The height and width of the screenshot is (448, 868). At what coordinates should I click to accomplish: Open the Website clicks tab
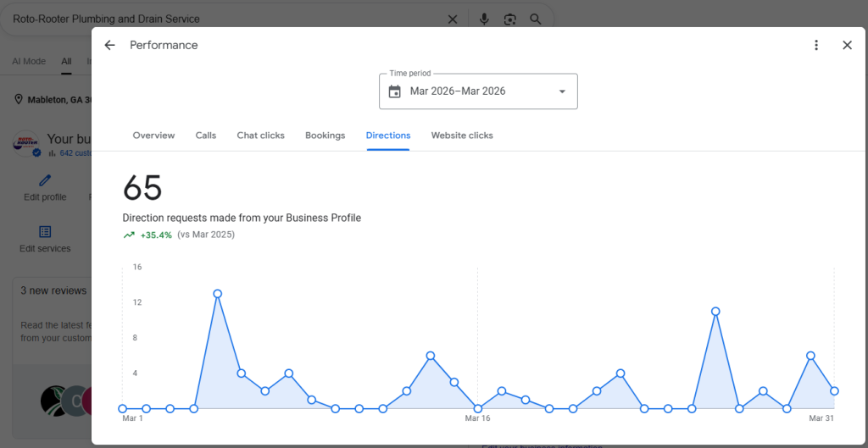coord(462,136)
